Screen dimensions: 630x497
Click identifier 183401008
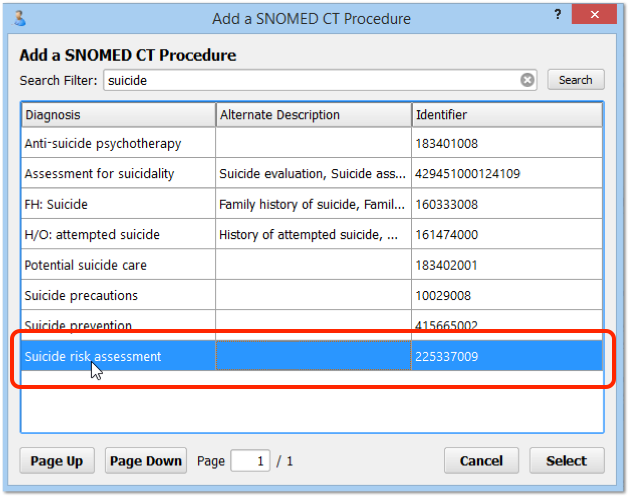click(x=446, y=143)
